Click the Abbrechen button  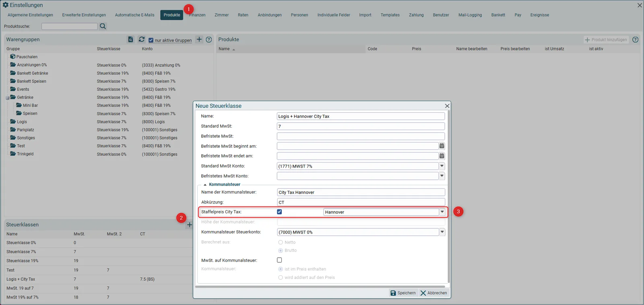434,293
